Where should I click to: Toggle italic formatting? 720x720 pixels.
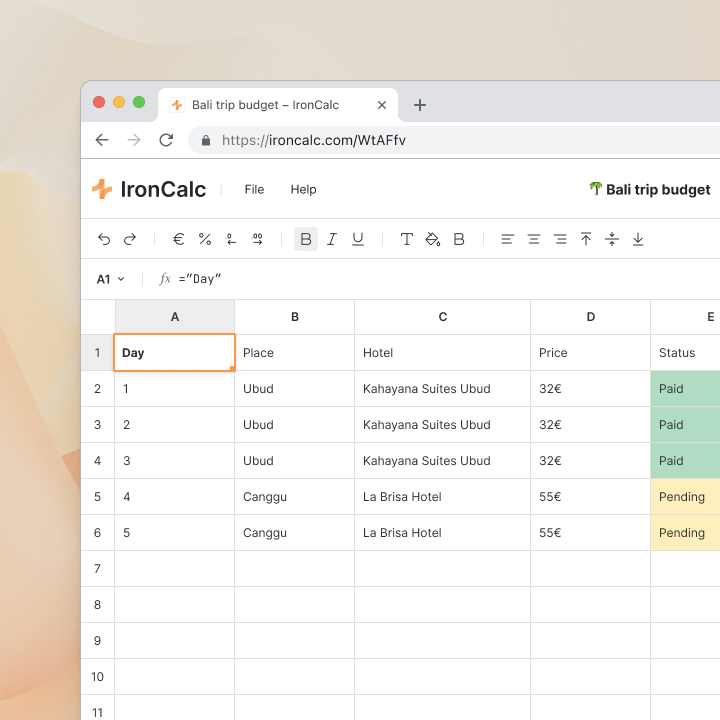click(332, 239)
